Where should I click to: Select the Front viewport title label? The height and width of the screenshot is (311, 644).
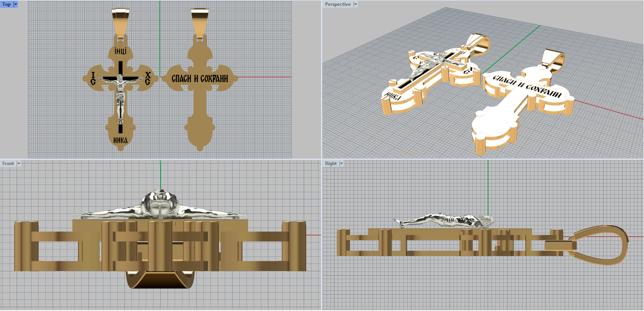[8, 164]
